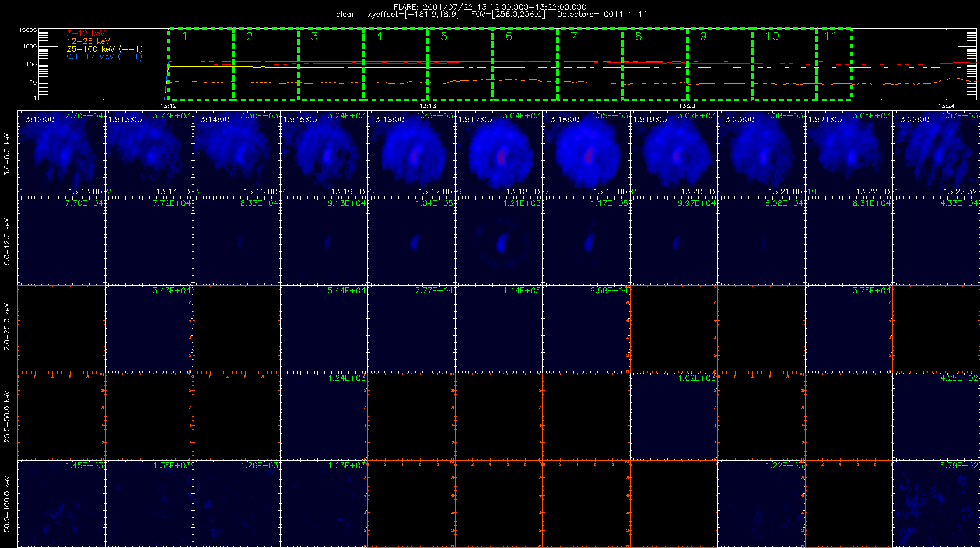The height and width of the screenshot is (548, 980).
Task: Select time interval 7 in the light curve
Action: 590,64
